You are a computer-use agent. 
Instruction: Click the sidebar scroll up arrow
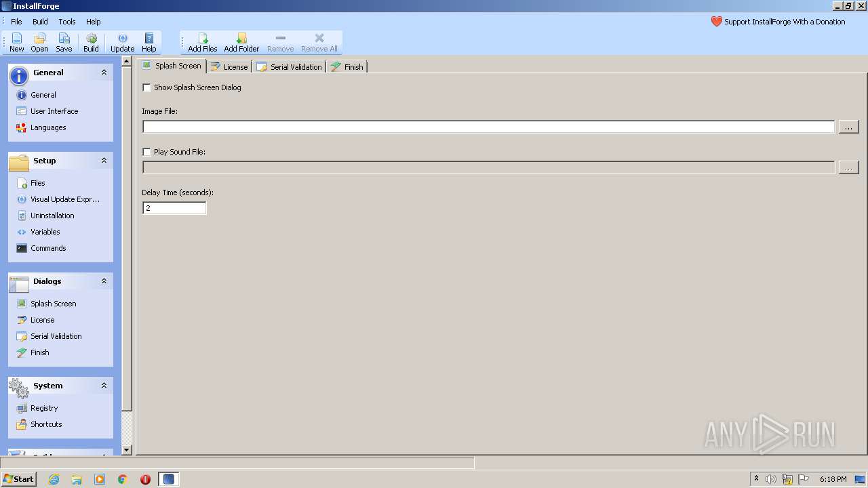point(127,61)
